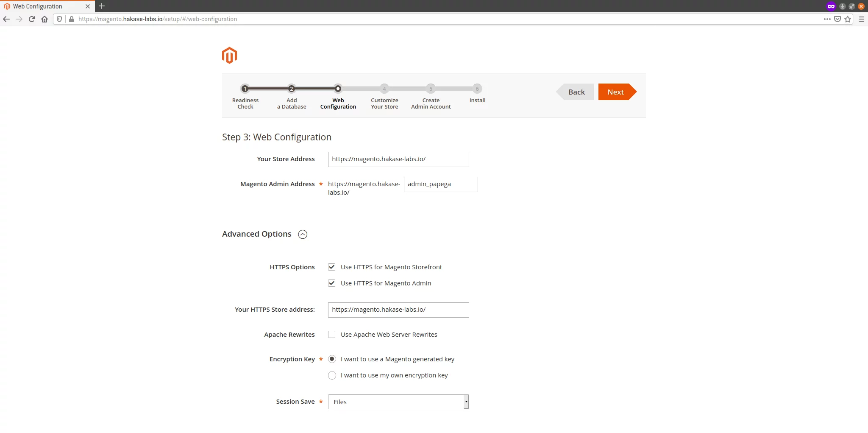Open the browser home page icon

[45, 19]
